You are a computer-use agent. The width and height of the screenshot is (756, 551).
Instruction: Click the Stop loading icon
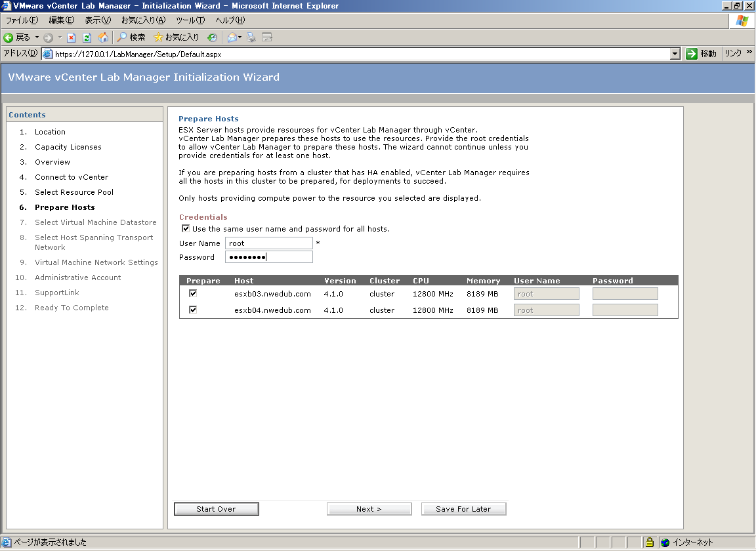point(72,37)
